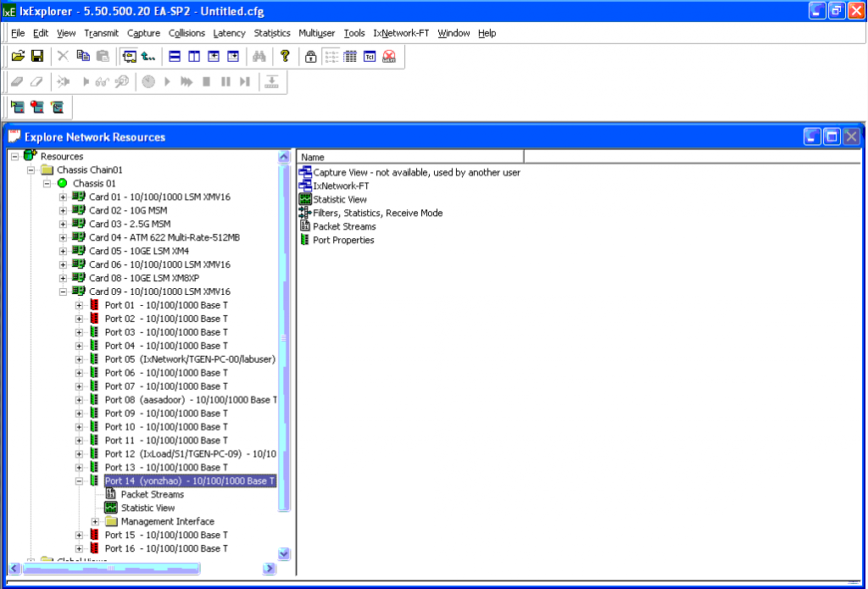This screenshot has height=589, width=868.
Task: Expand the Management Interface folder
Action: (x=96, y=521)
